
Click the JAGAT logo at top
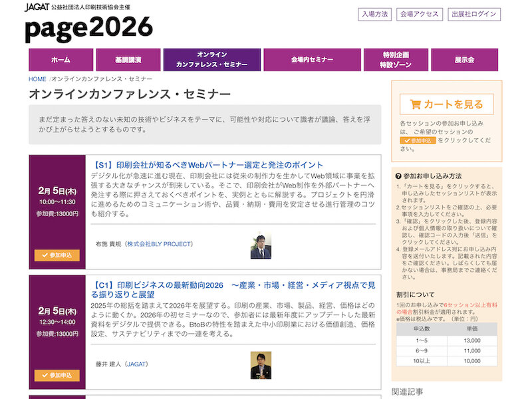click(x=37, y=7)
